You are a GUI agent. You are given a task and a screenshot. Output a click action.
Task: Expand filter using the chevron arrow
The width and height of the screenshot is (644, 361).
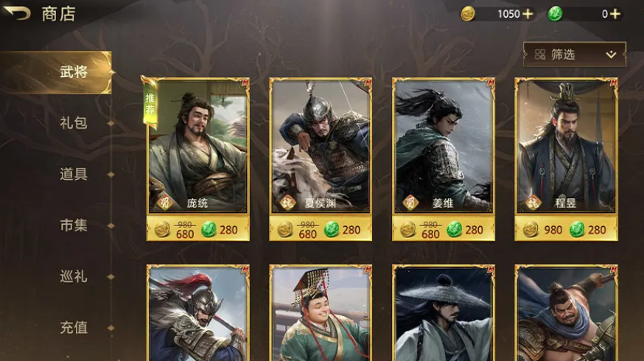pos(611,55)
